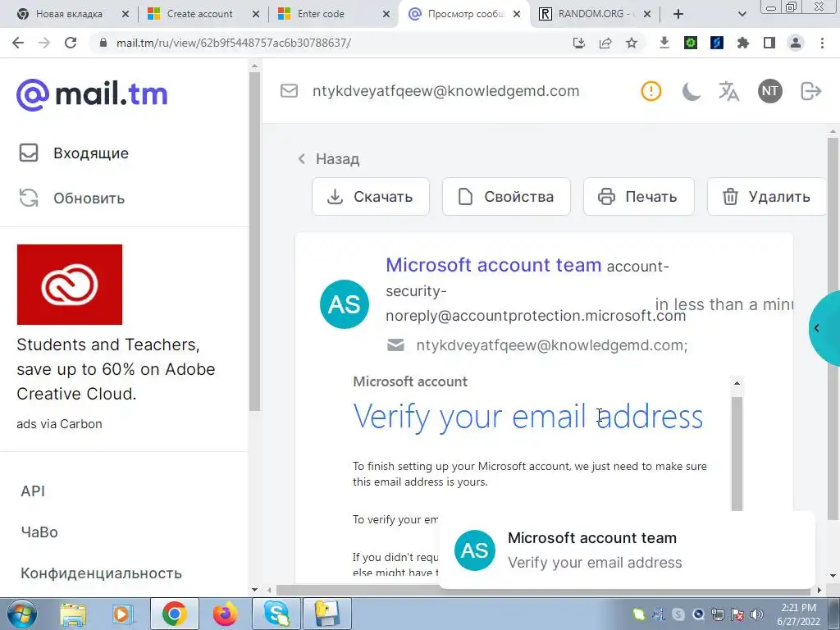Image resolution: width=840 pixels, height=630 pixels.
Task: Open Skype from taskbar
Action: pyautogui.click(x=277, y=614)
